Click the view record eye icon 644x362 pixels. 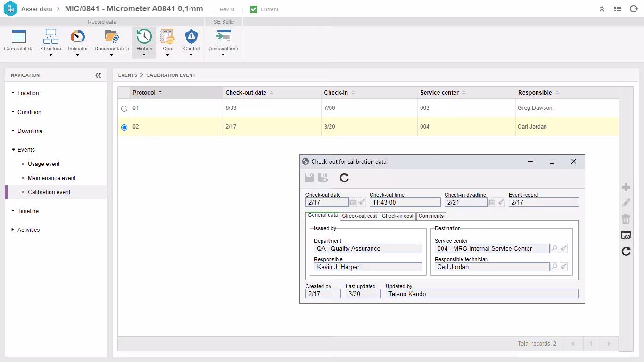626,235
